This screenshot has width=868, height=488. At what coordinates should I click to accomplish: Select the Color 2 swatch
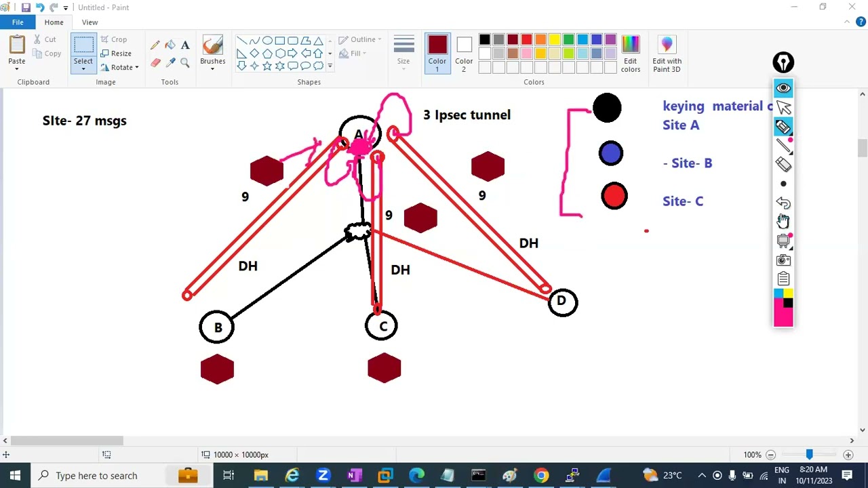(464, 53)
